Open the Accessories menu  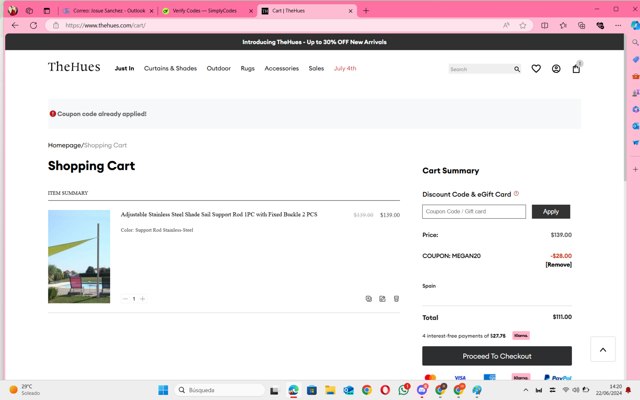[x=282, y=68]
